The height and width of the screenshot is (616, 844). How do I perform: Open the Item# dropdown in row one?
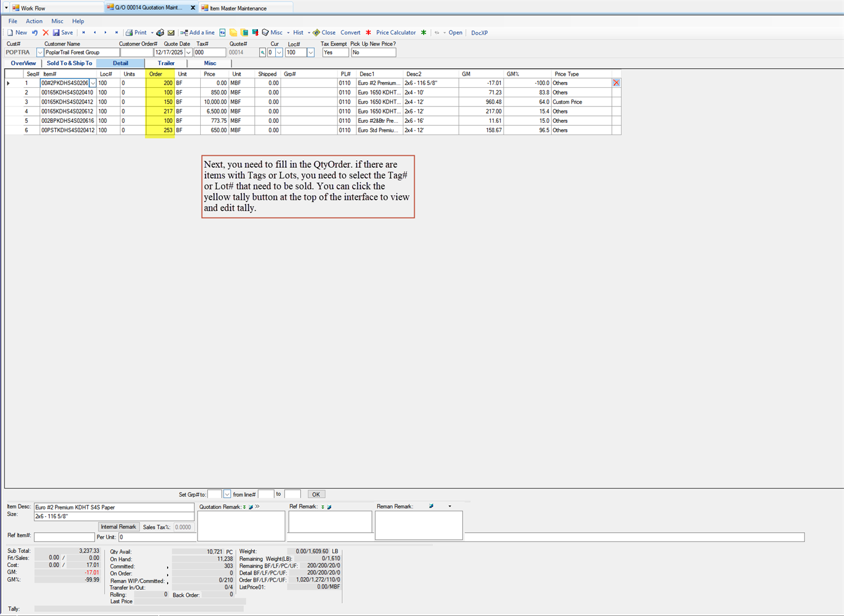coord(93,83)
